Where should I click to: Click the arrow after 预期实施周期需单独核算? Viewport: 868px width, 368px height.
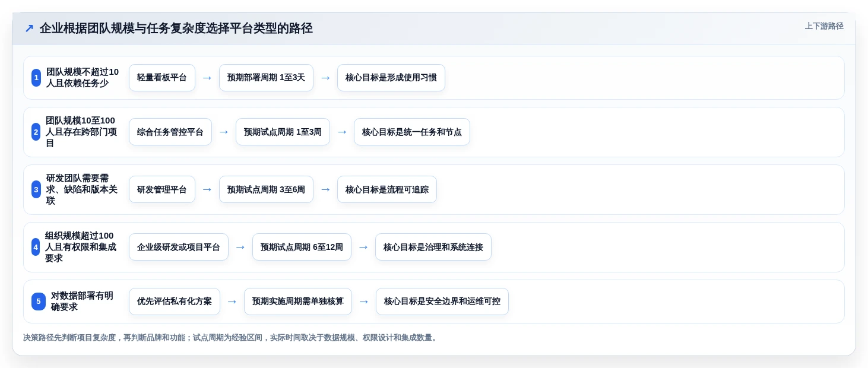coord(364,302)
